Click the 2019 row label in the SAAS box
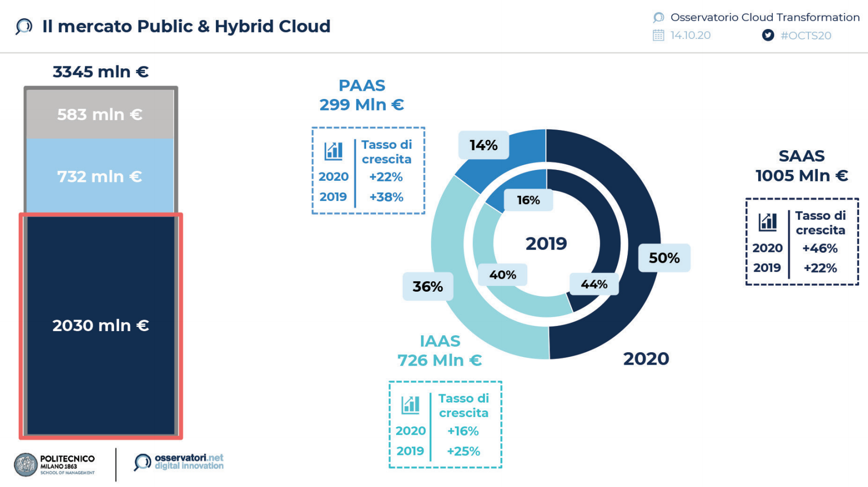This screenshot has height=487, width=868. pos(767,268)
